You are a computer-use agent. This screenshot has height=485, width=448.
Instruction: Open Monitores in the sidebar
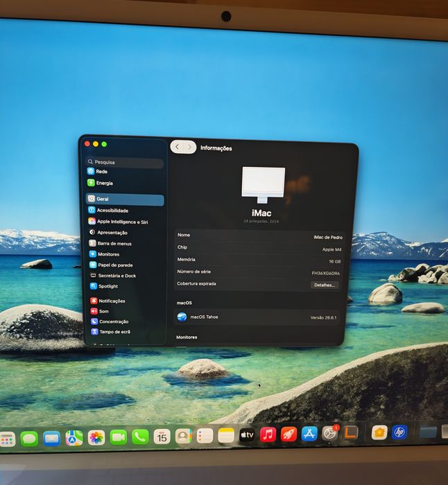click(x=104, y=254)
